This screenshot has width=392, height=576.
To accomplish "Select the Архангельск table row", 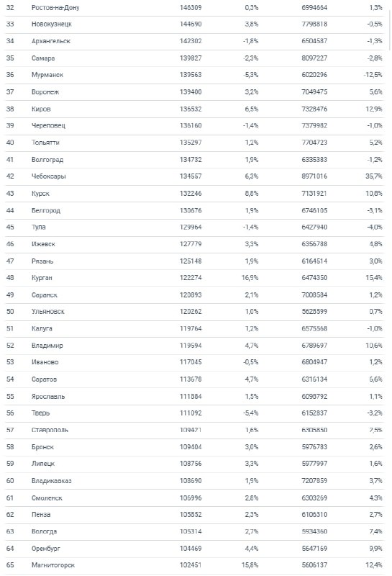I will click(194, 41).
